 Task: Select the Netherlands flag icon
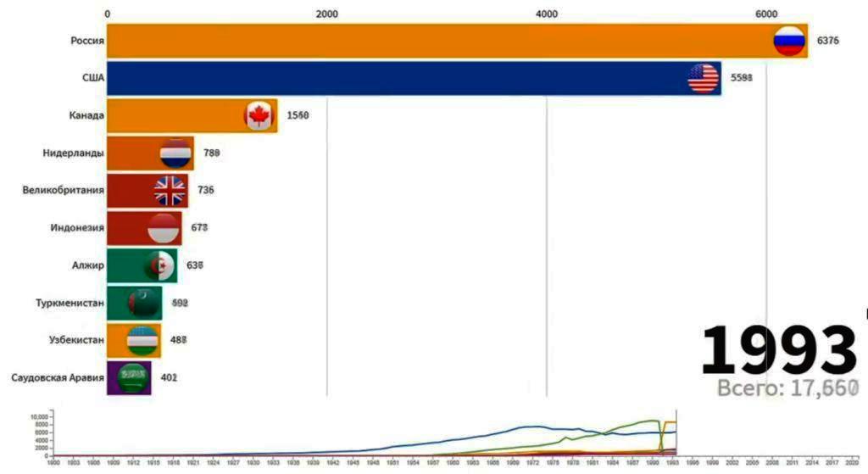175,153
